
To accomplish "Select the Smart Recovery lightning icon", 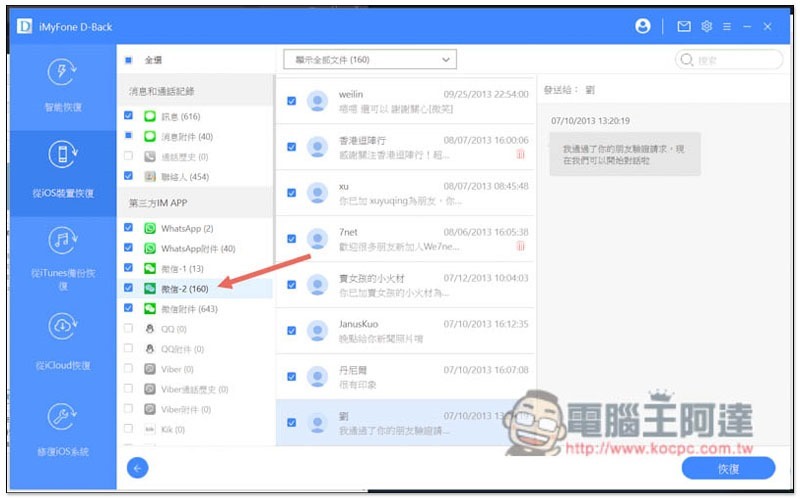I will 62,72.
